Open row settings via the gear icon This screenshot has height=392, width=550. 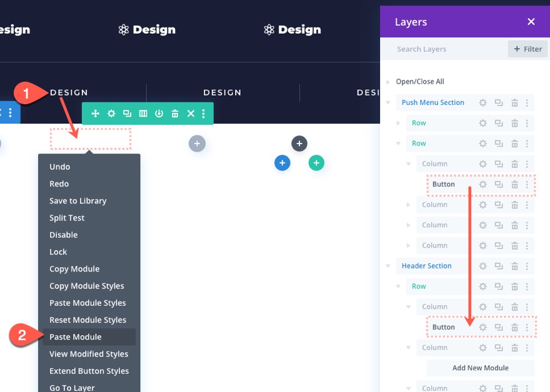tap(111, 113)
